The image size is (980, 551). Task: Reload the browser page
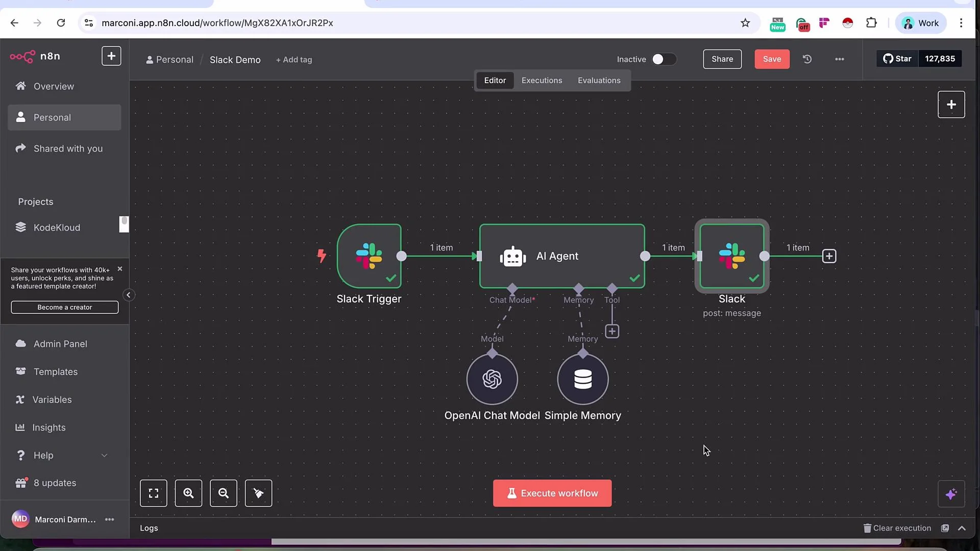click(61, 23)
